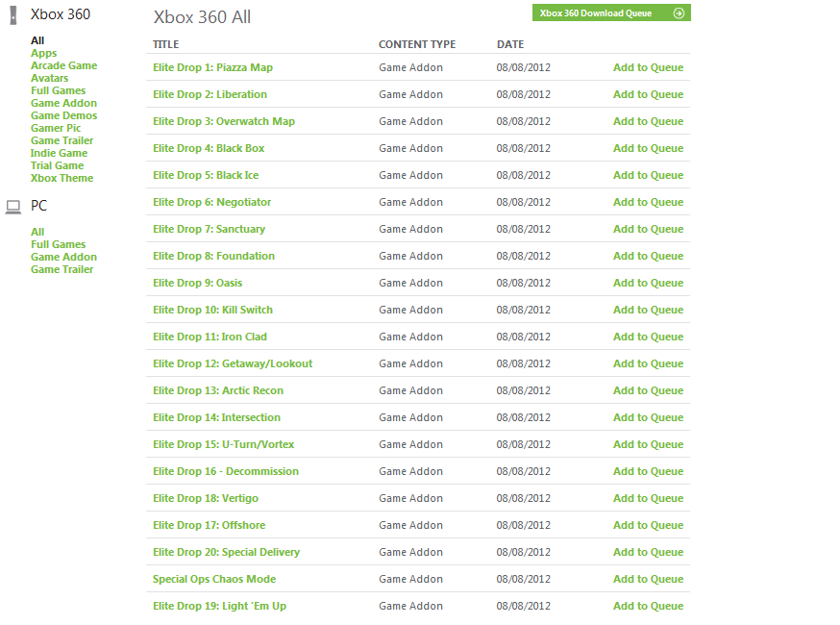The image size is (840, 625).
Task: Add Oasis to queue
Action: click(x=648, y=283)
